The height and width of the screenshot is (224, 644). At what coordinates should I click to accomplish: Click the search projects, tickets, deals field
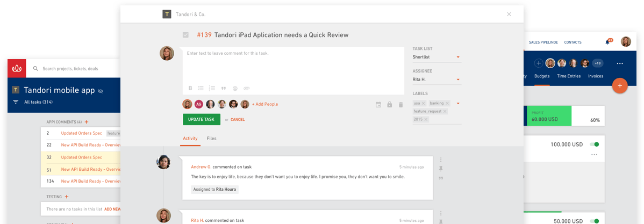tap(70, 69)
